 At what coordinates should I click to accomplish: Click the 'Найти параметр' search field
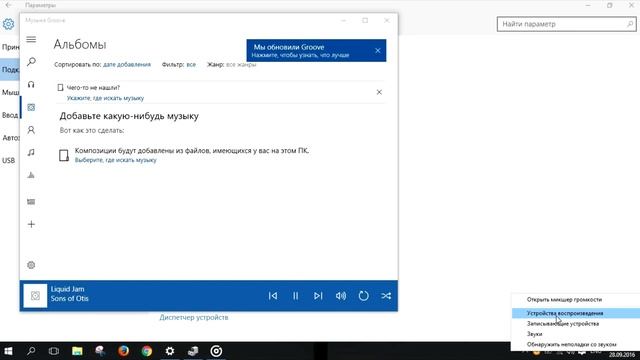(566, 24)
